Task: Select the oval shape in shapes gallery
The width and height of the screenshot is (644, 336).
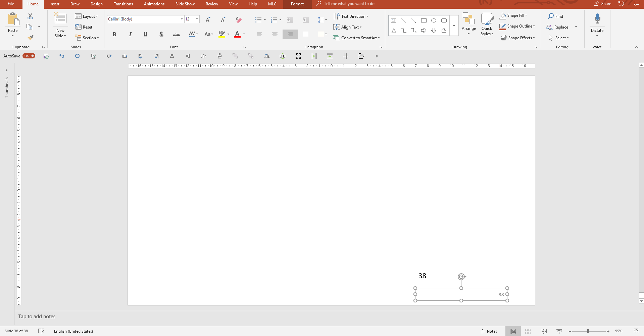Action: 434,20
